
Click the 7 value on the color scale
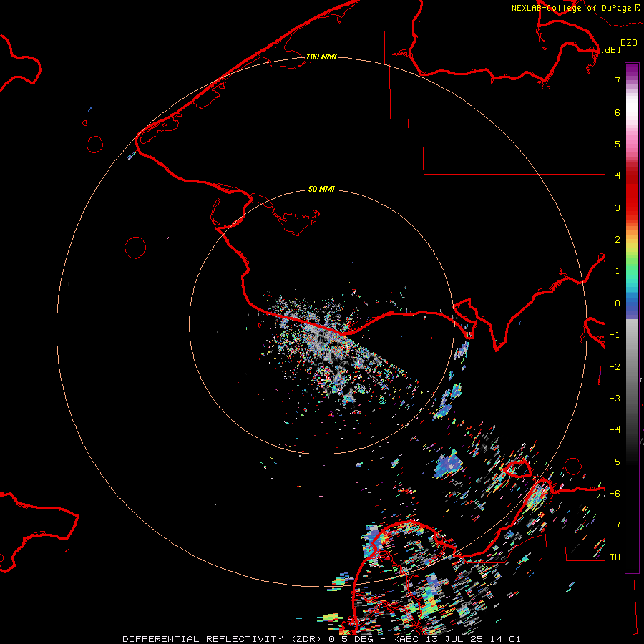click(x=618, y=80)
